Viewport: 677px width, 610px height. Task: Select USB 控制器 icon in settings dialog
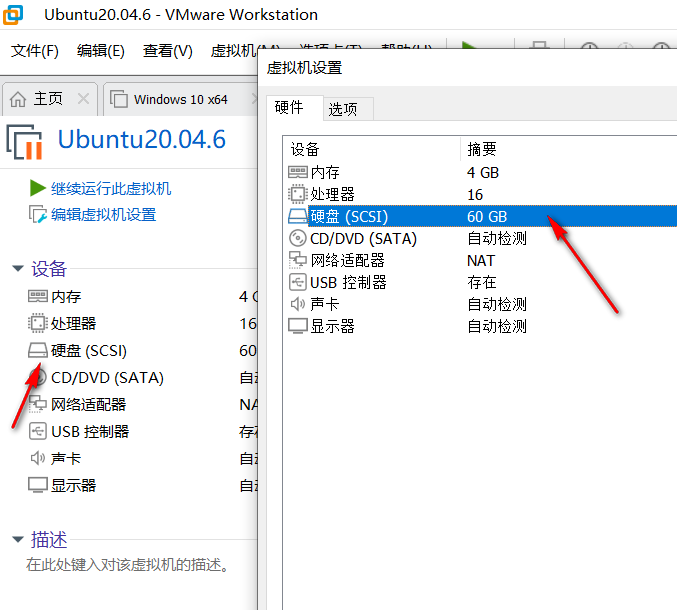[x=297, y=282]
